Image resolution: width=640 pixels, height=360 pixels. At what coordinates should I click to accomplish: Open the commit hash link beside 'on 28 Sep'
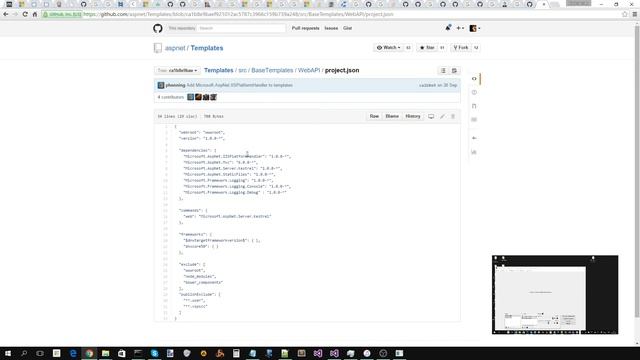click(427, 85)
